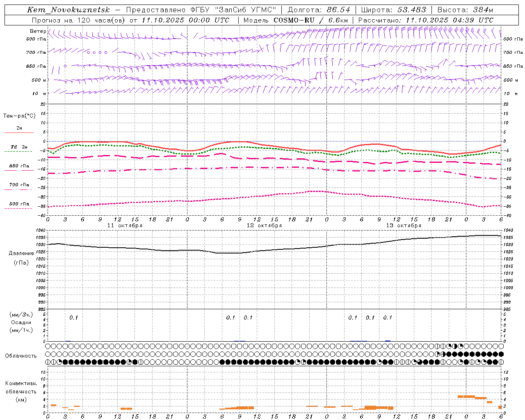Click the ФГБУ "ЗапСиб УГМС" provider text
Viewport: 525px width, 420px height.
[233, 10]
